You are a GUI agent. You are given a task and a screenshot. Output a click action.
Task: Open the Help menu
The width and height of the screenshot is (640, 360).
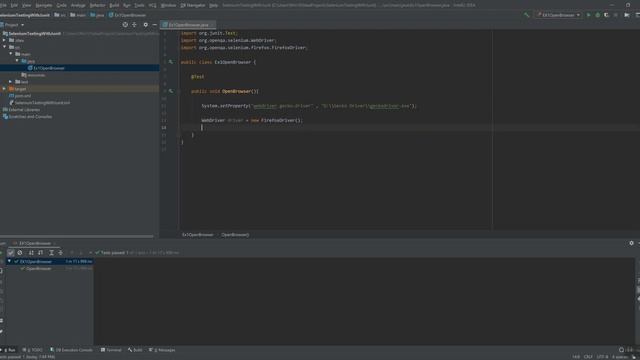click(x=213, y=5)
